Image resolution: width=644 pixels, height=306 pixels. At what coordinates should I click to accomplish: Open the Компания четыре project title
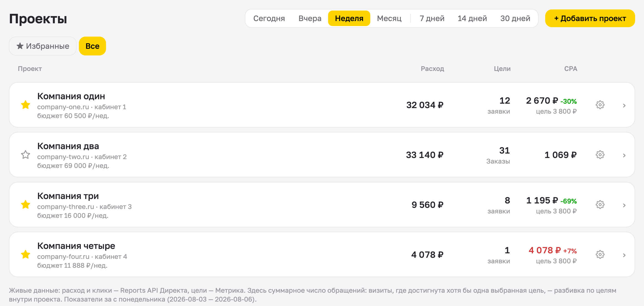coord(76,246)
